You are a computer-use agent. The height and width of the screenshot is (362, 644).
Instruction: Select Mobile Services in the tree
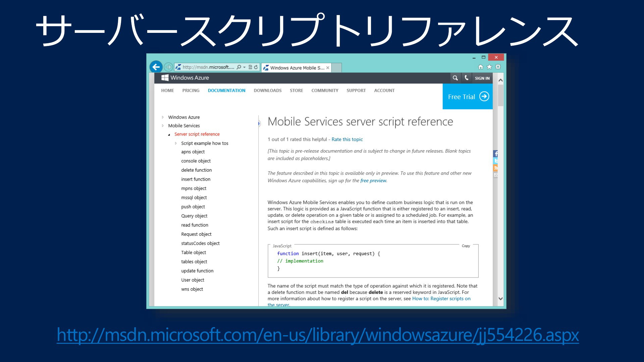point(184,126)
